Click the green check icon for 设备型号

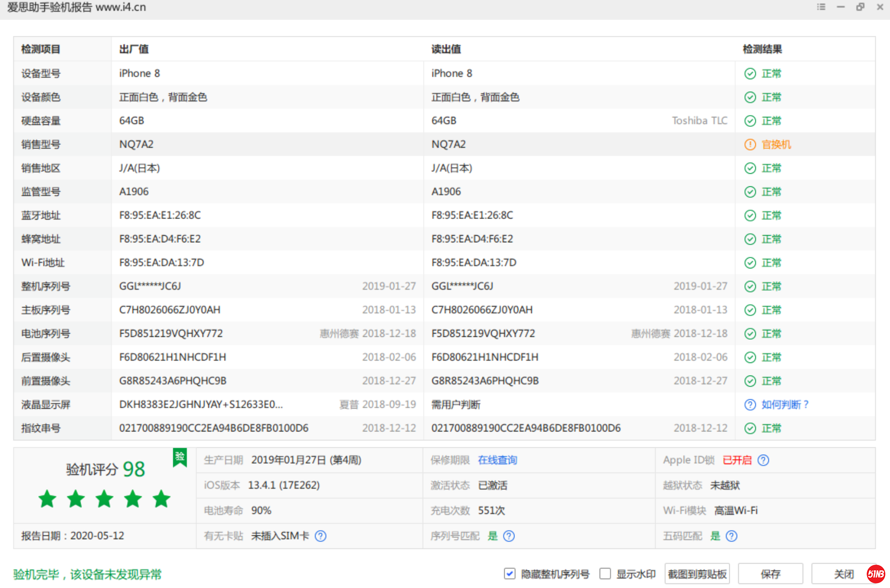[750, 74]
